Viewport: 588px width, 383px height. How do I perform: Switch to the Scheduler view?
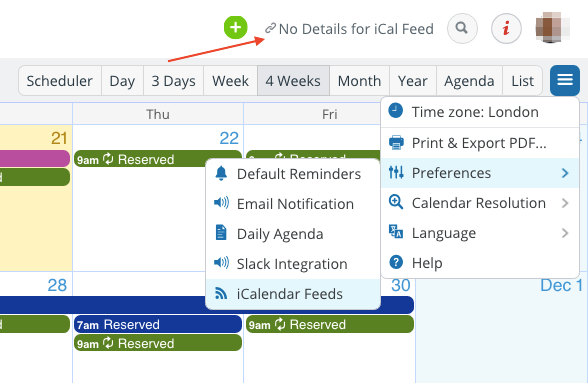[x=60, y=81]
